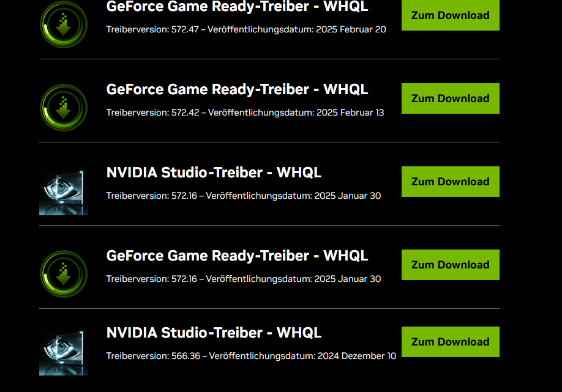Open Game Ready-Treiber title above 572.16 Januar 30
This screenshot has width=562, height=392.
tap(238, 256)
